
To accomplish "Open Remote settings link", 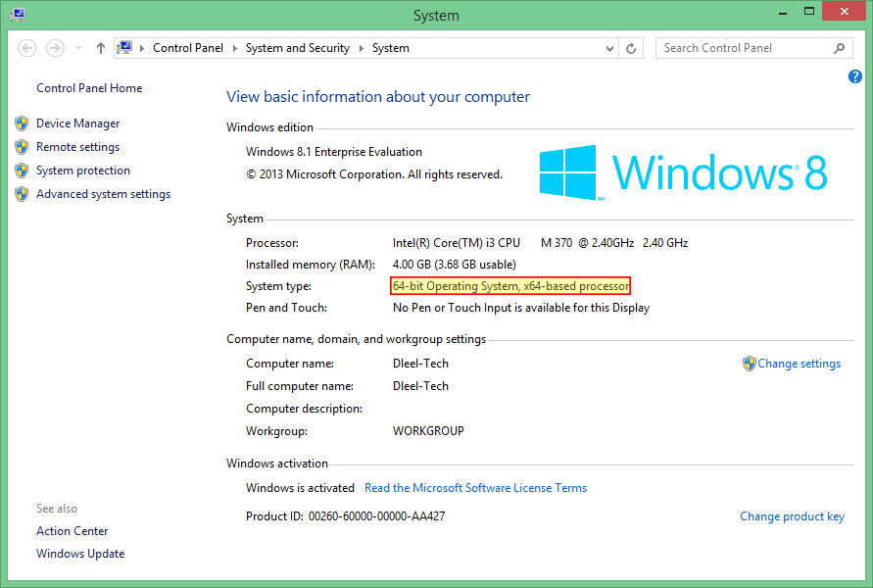I will pyautogui.click(x=78, y=147).
